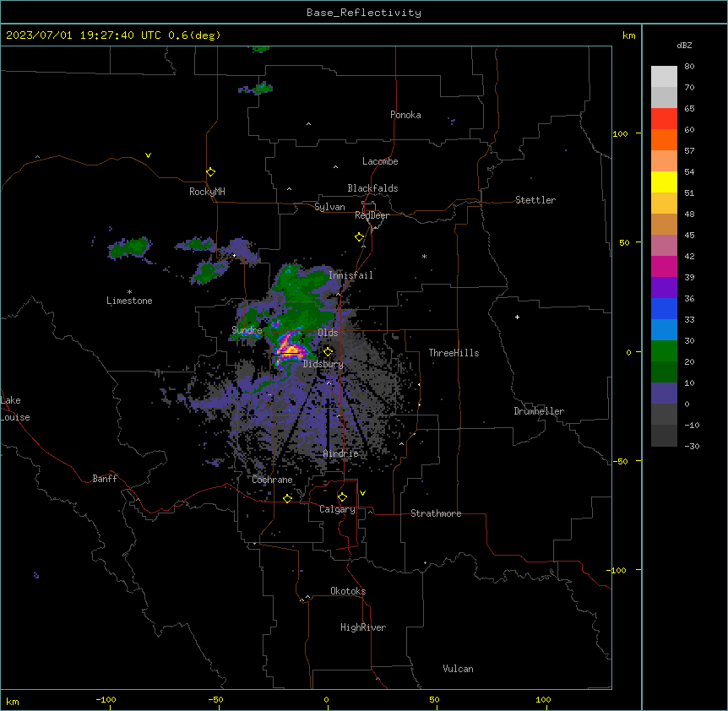Click the green 30 dBZ legend swatch
This screenshot has width=728, height=711.
click(664, 351)
